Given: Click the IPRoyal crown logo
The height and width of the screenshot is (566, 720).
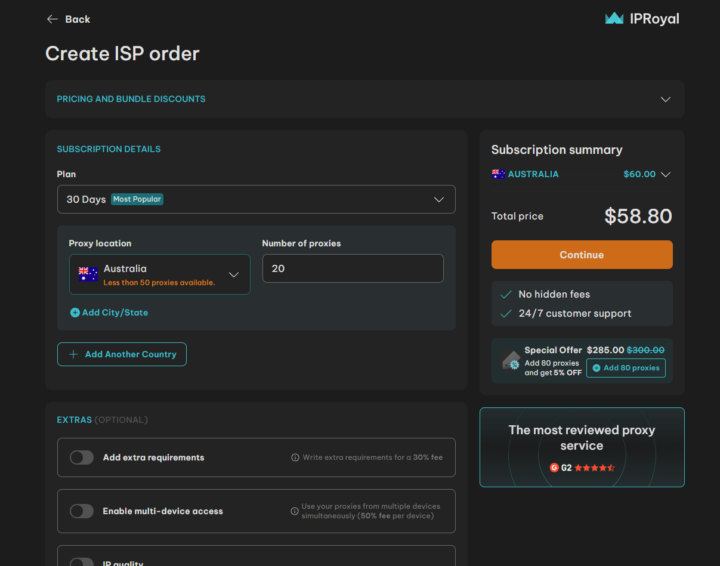Looking at the screenshot, I should pyautogui.click(x=614, y=18).
